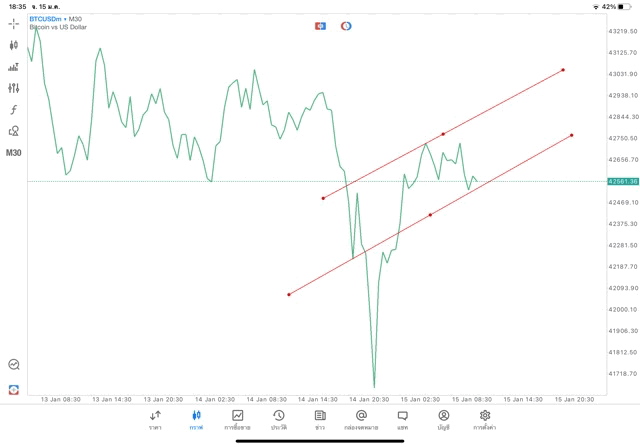Open the ราคา (Quotes) tab
Screen dimensions: 640x447
point(155,419)
